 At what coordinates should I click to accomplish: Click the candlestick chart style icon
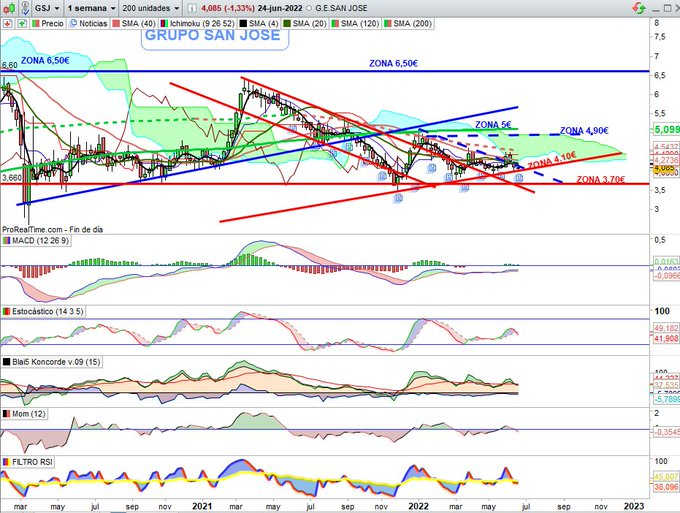pyautogui.click(x=10, y=8)
